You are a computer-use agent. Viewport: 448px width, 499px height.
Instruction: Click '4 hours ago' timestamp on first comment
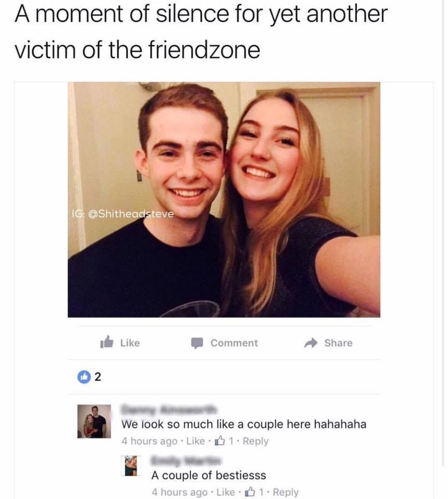click(149, 441)
